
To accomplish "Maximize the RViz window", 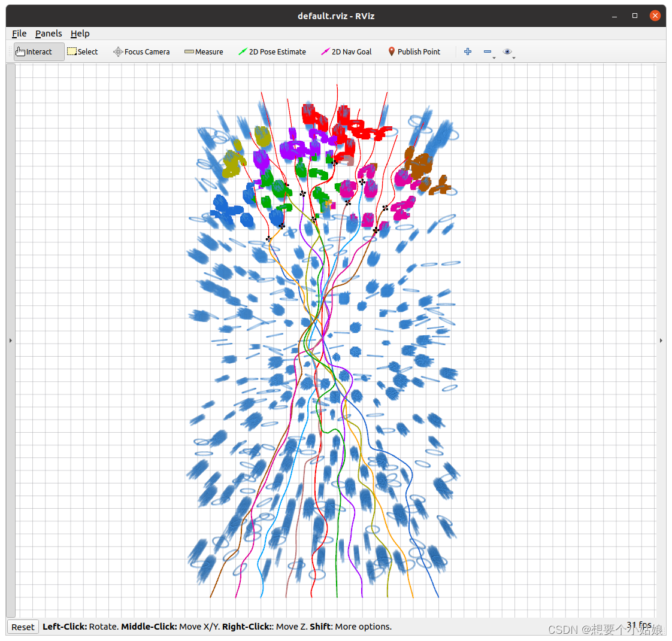I will point(635,16).
